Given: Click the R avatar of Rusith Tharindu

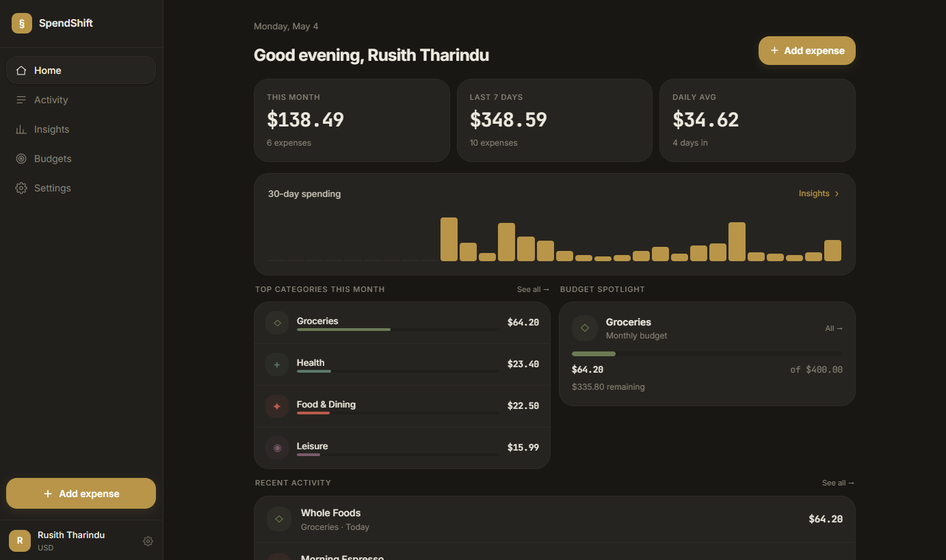Looking at the screenshot, I should tap(20, 541).
